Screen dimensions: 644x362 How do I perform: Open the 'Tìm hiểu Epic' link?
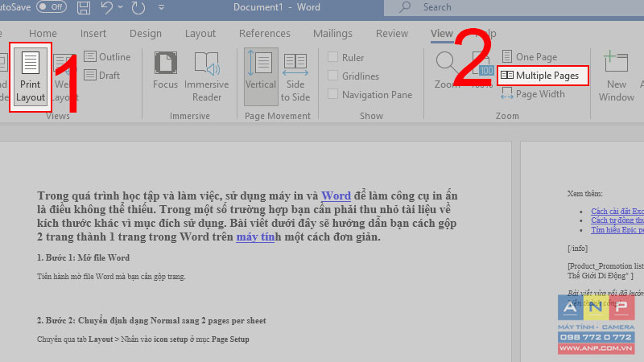[617, 229]
